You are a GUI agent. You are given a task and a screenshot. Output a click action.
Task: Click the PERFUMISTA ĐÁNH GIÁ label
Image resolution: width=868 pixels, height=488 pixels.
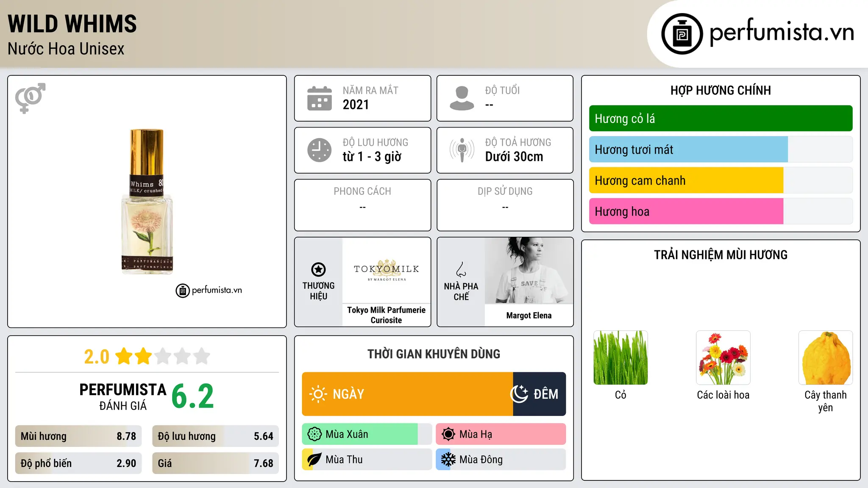pos(123,396)
